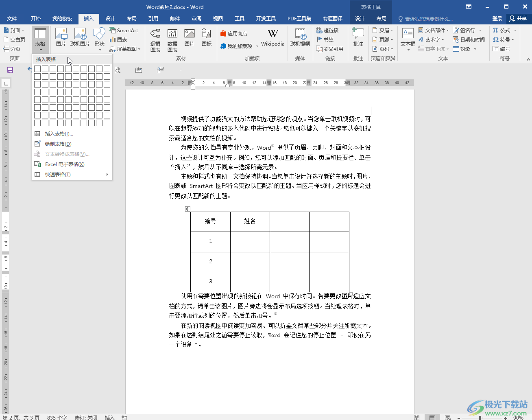
Task: Click the 图片 icon in the 素材 group
Action: [190, 37]
